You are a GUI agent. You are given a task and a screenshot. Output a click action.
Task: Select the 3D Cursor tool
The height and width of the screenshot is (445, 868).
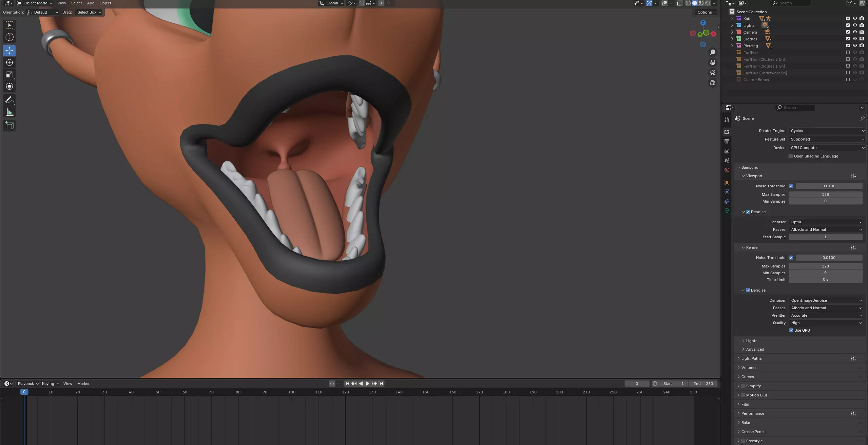click(x=9, y=37)
